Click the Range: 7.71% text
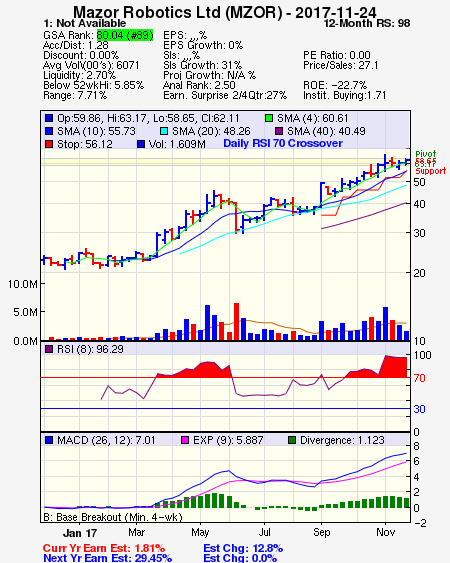 [x=75, y=96]
